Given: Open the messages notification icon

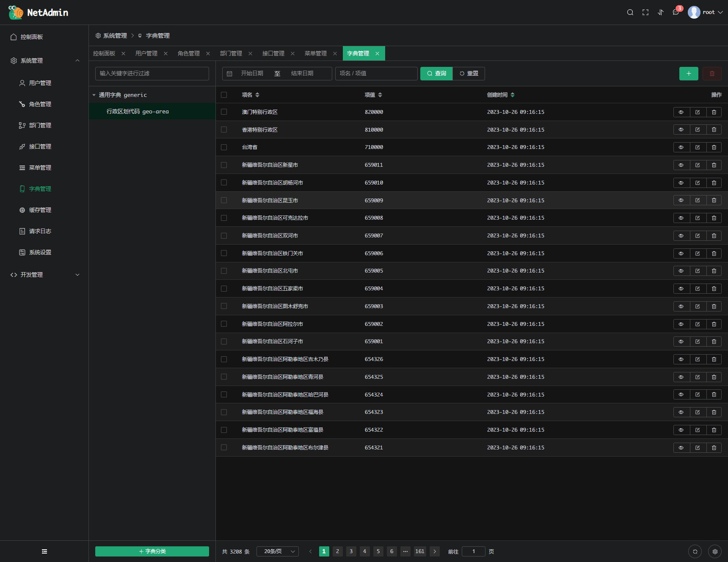Looking at the screenshot, I should [x=676, y=12].
